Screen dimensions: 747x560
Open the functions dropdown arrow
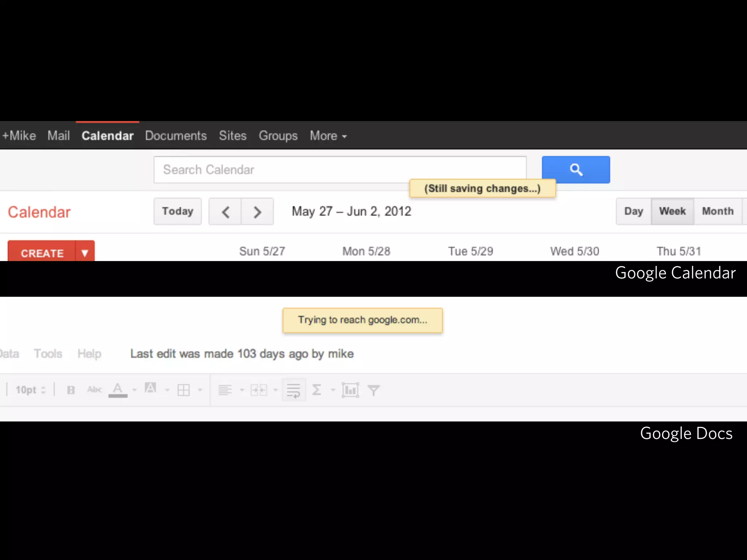[333, 390]
